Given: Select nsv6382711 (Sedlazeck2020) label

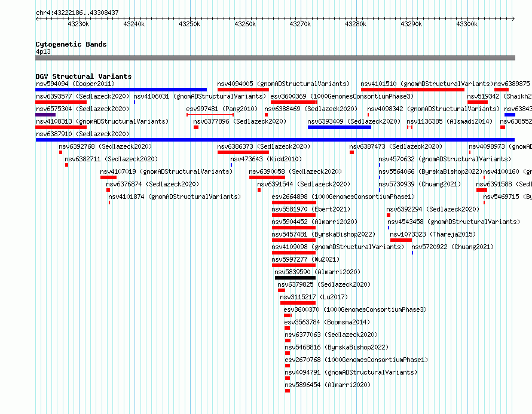Looking at the screenshot, I should pyautogui.click(x=111, y=159).
